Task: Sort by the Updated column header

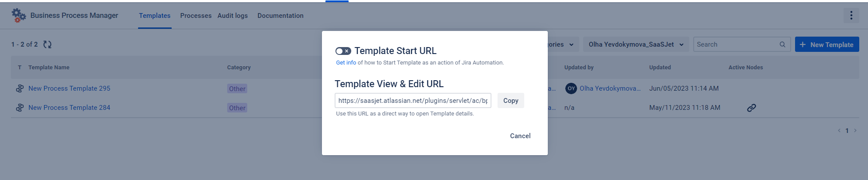Action: click(x=660, y=68)
